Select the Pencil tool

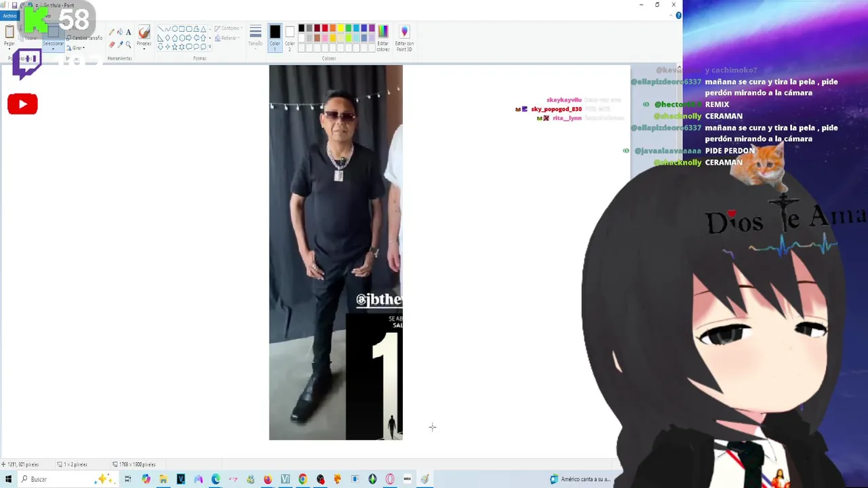[112, 32]
